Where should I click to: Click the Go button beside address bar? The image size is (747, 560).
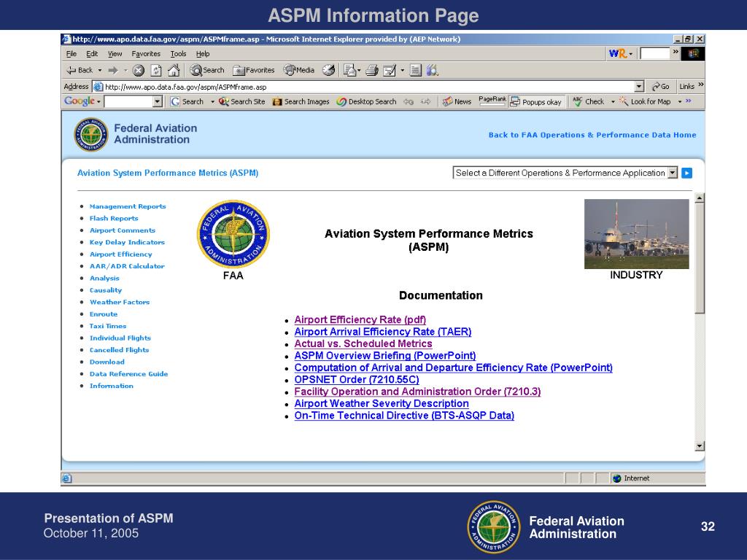660,87
